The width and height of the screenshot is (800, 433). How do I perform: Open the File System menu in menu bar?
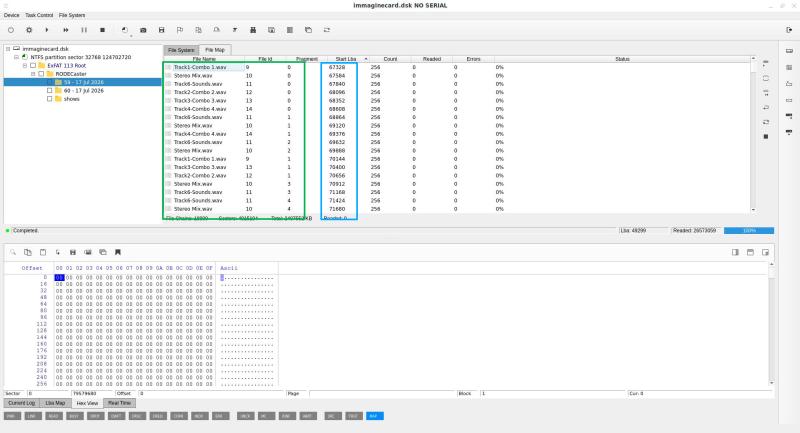72,15
